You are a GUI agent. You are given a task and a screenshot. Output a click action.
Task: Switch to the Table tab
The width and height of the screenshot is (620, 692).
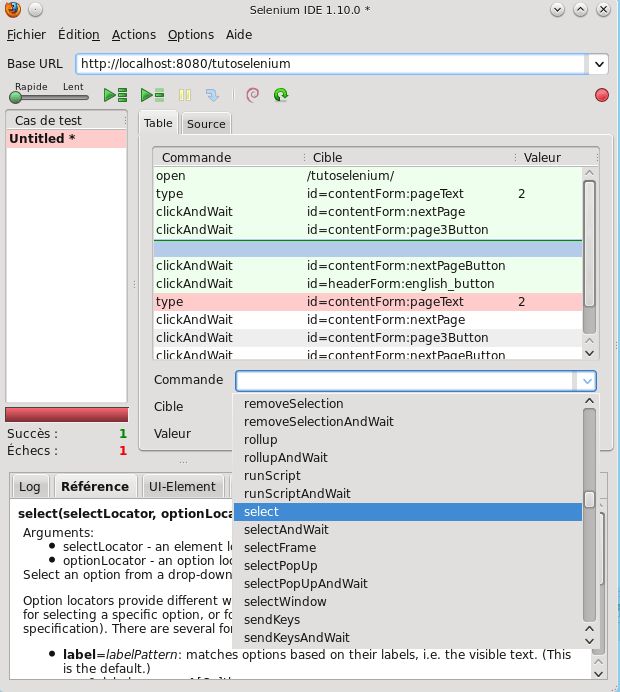pos(158,123)
